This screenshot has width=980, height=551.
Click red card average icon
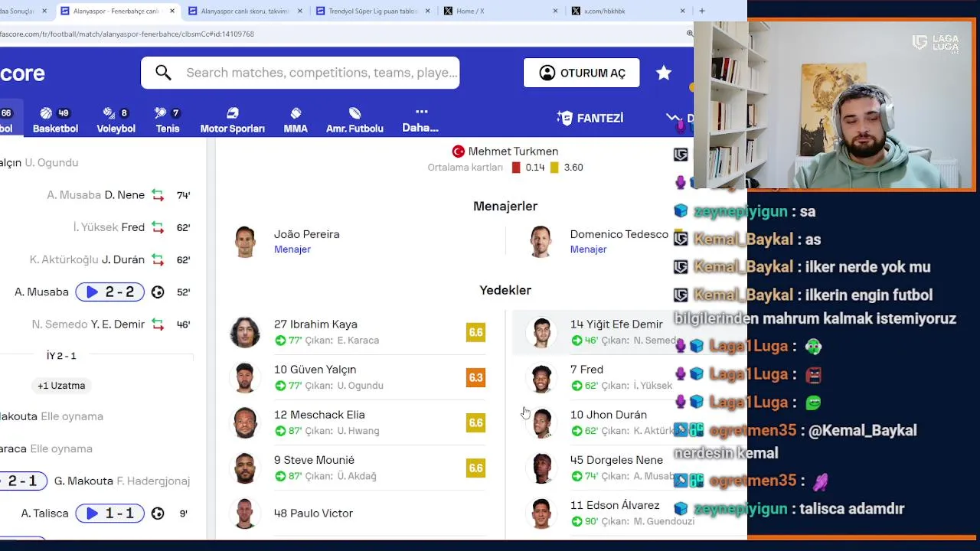pos(516,168)
